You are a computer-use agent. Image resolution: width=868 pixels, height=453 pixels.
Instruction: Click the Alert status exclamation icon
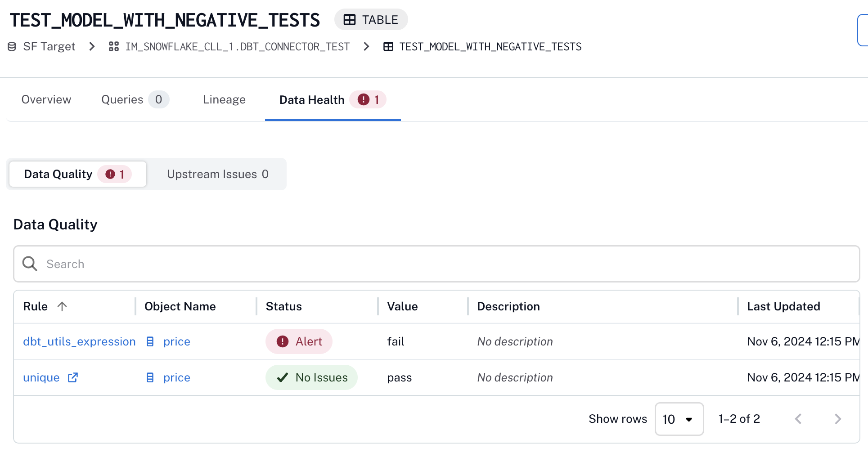283,341
